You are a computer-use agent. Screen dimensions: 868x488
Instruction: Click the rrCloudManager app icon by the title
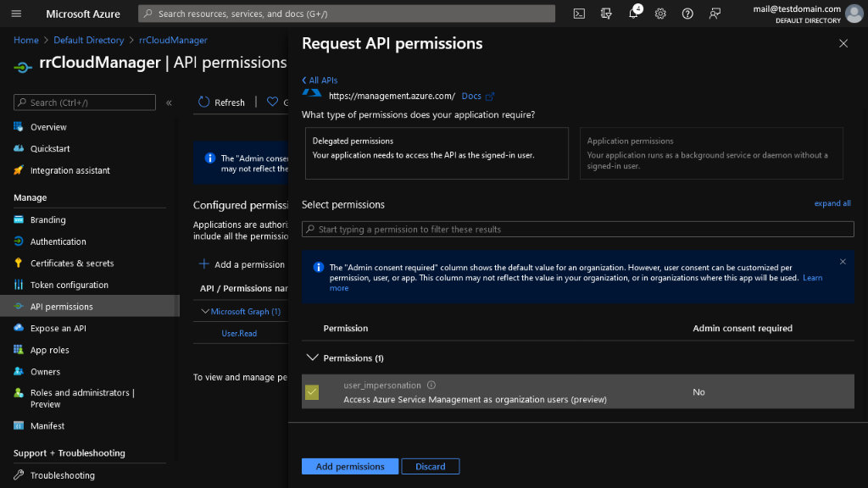[x=23, y=67]
